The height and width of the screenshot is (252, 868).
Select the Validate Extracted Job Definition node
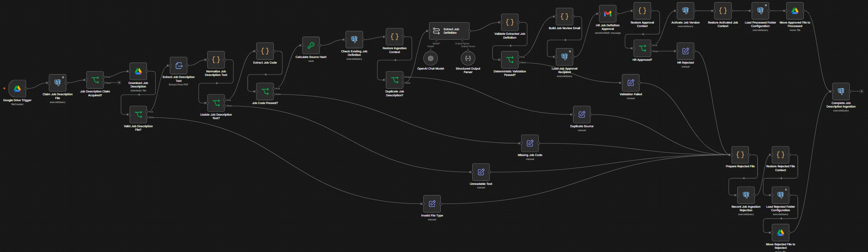510,22
